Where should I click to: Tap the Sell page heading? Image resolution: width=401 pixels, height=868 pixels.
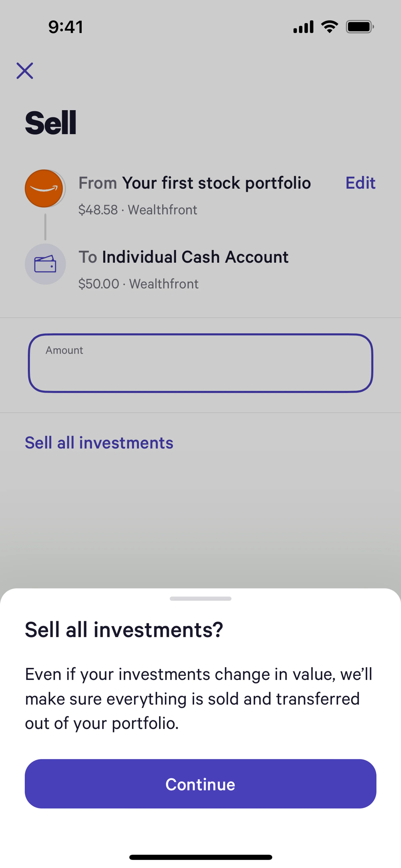[x=51, y=123]
